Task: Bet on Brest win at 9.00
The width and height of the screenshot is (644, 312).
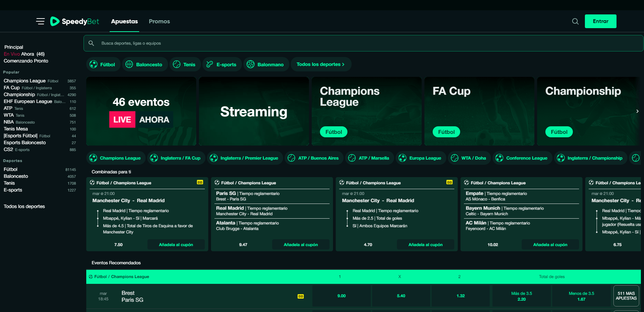Action: point(342,296)
